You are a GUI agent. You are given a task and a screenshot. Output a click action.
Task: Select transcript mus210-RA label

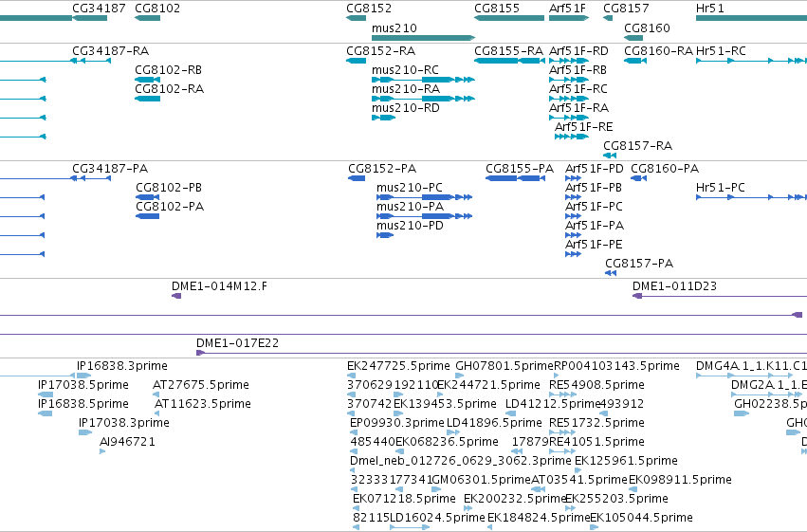click(406, 89)
